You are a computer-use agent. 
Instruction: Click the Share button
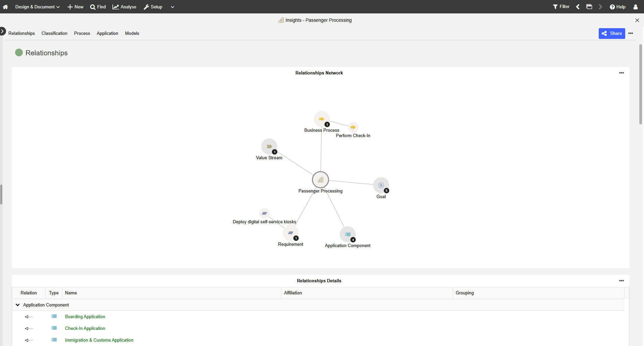tap(611, 33)
